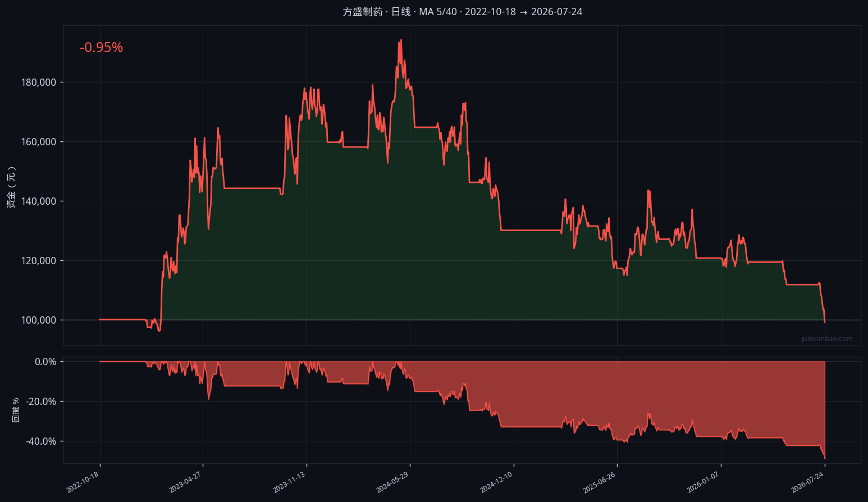Click the 2024-12-10 date label

tap(497, 482)
